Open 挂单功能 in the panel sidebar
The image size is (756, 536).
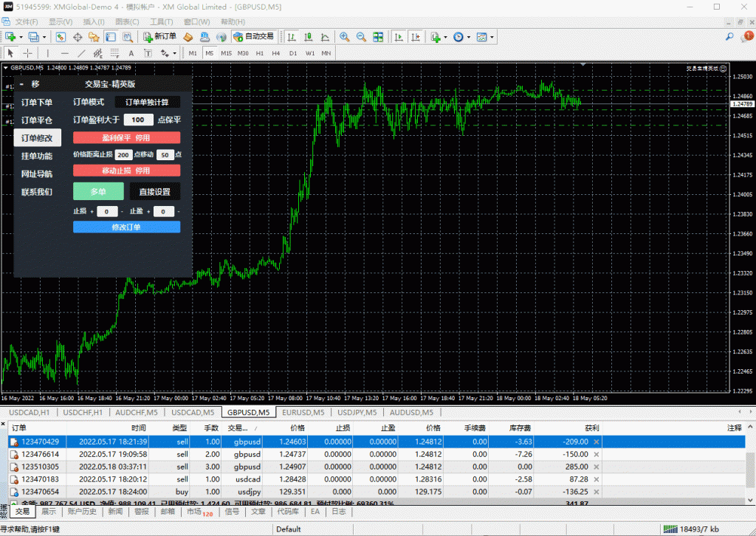[37, 156]
